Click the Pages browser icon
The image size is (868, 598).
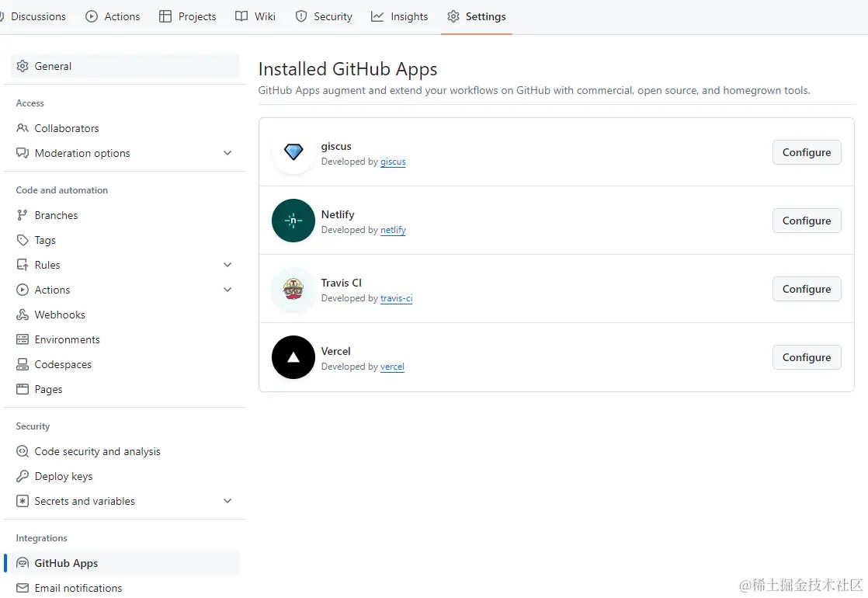point(23,389)
